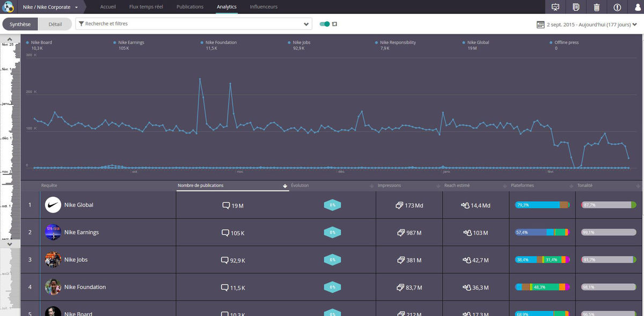
Task: Open the presentation chart icon
Action: point(555,7)
